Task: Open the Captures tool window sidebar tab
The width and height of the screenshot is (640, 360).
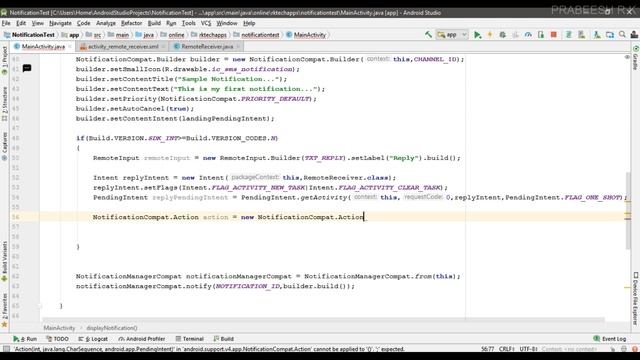Action: click(x=4, y=147)
